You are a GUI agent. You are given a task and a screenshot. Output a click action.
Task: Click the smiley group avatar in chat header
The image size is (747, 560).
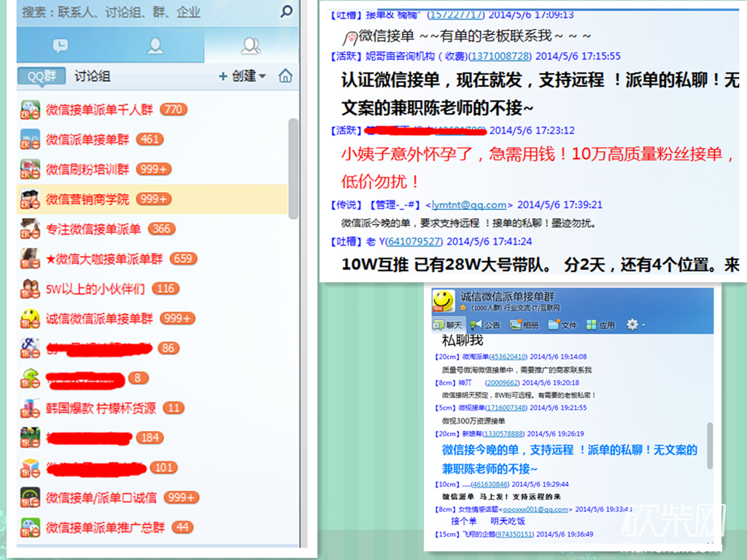point(443,300)
